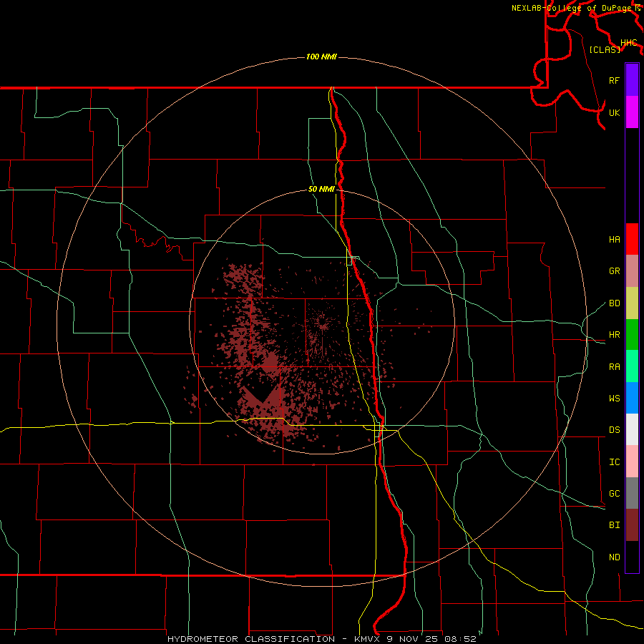
Task: Click the 'GC' legend label
Action: 615,494
